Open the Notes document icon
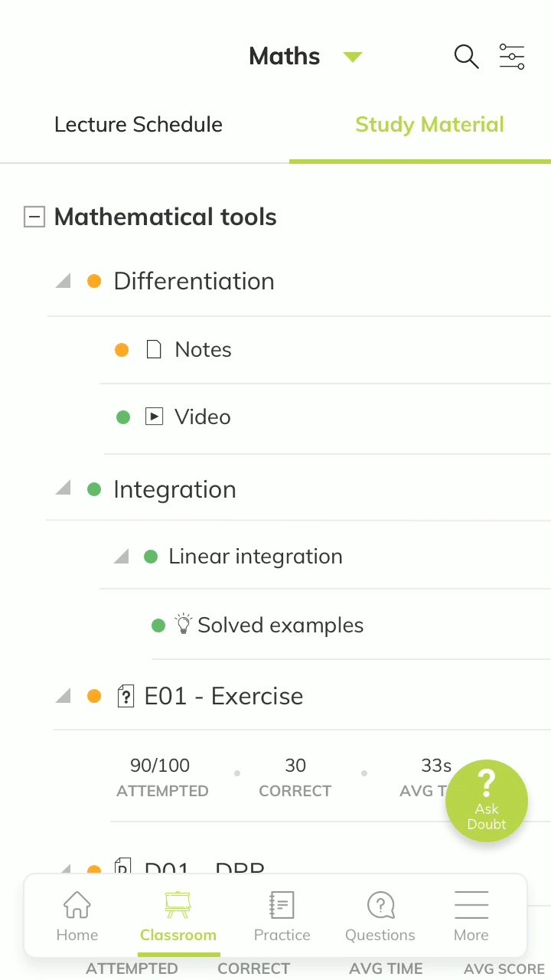The width and height of the screenshot is (551, 980). [x=154, y=350]
